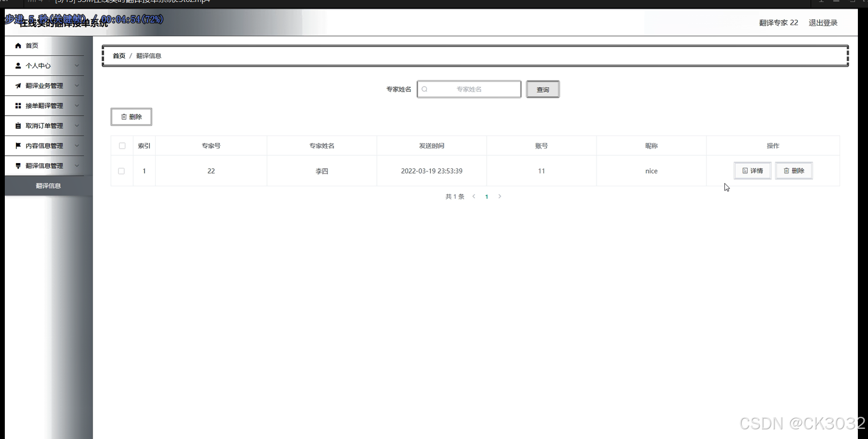Image resolution: width=868 pixels, height=439 pixels.
Task: Click the flag icon beside 内容信息管理
Action: (18, 145)
